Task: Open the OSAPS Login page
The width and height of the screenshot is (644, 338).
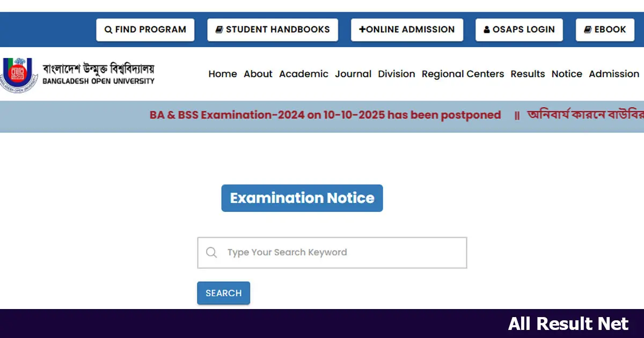Action: (519, 30)
